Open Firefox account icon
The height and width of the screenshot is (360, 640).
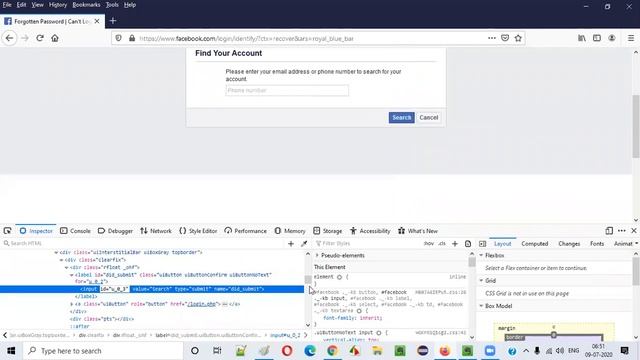(611, 38)
